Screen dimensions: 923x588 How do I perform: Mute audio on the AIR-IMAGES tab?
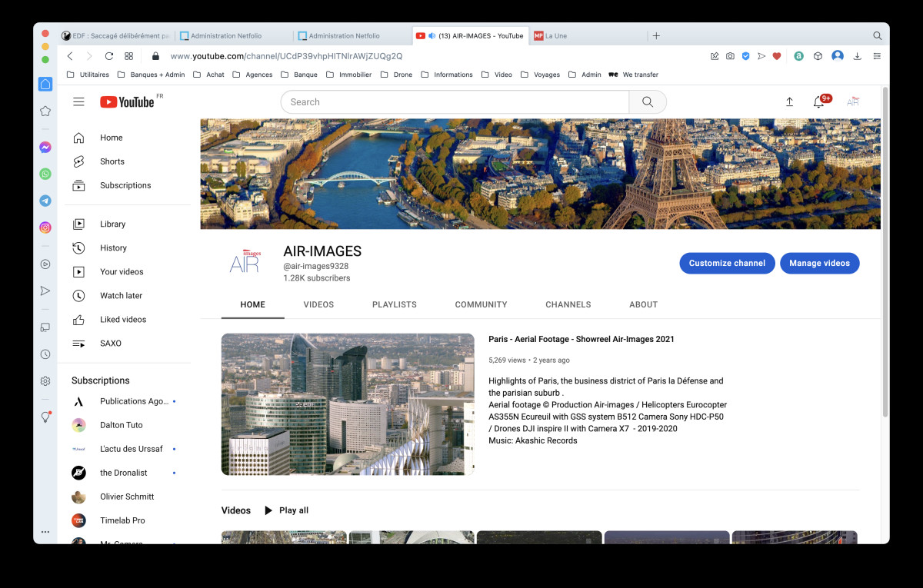point(432,36)
